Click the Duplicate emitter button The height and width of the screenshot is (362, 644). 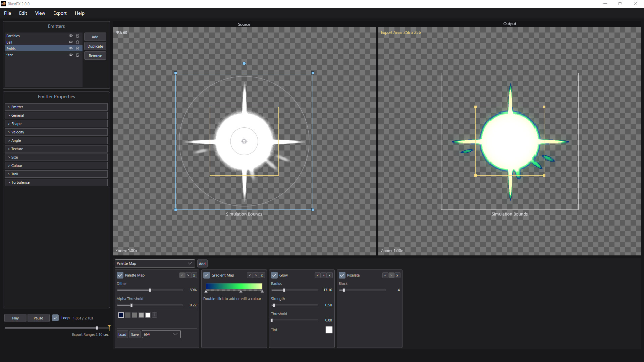click(x=95, y=46)
